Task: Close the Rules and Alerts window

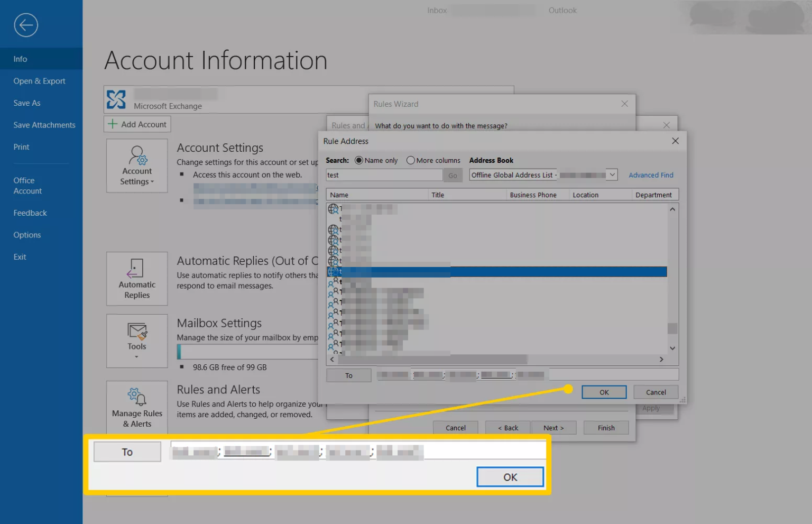Action: 666,125
